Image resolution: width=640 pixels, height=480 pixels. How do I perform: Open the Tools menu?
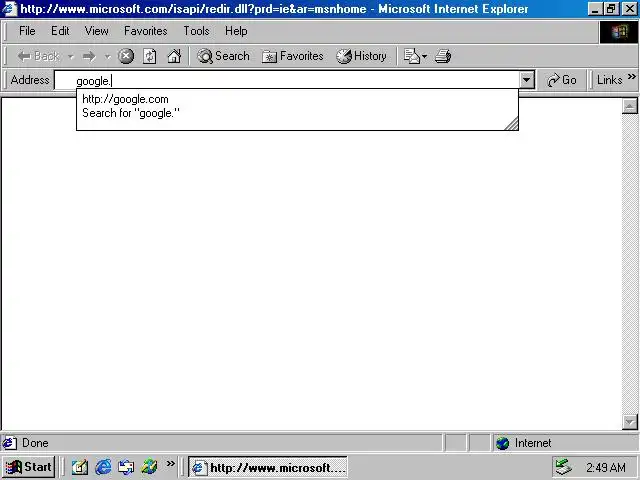[x=196, y=31]
